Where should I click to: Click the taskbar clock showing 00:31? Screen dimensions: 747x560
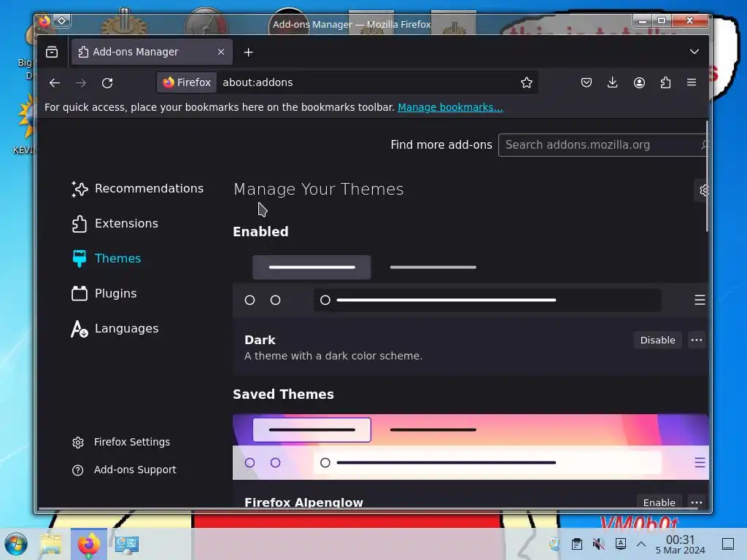pos(681,544)
